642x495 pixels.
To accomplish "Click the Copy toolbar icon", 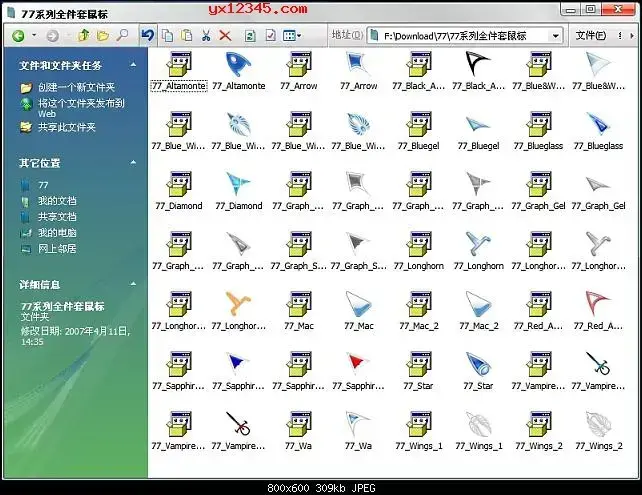I will coord(167,36).
